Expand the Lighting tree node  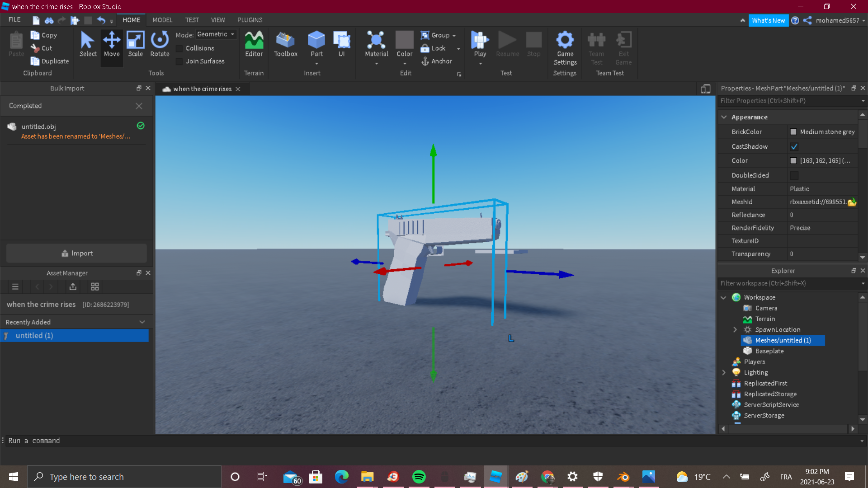point(724,372)
